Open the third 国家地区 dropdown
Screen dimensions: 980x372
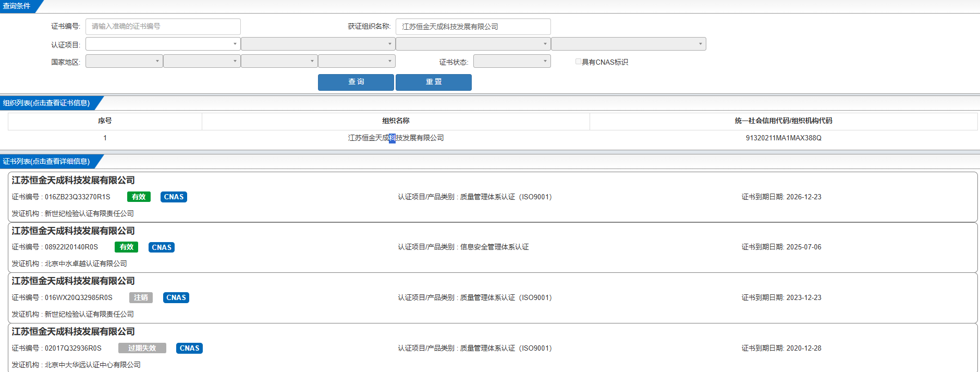coord(279,61)
